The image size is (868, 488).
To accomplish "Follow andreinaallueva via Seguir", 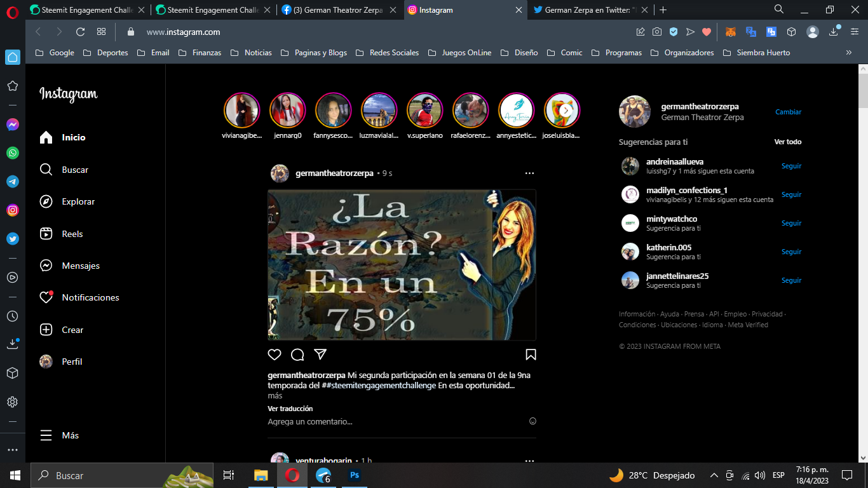I will (791, 166).
